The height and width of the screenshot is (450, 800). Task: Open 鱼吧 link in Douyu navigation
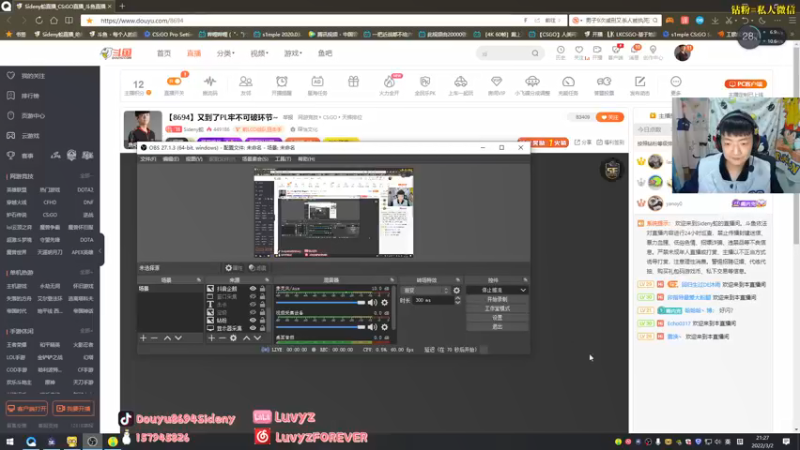point(325,53)
